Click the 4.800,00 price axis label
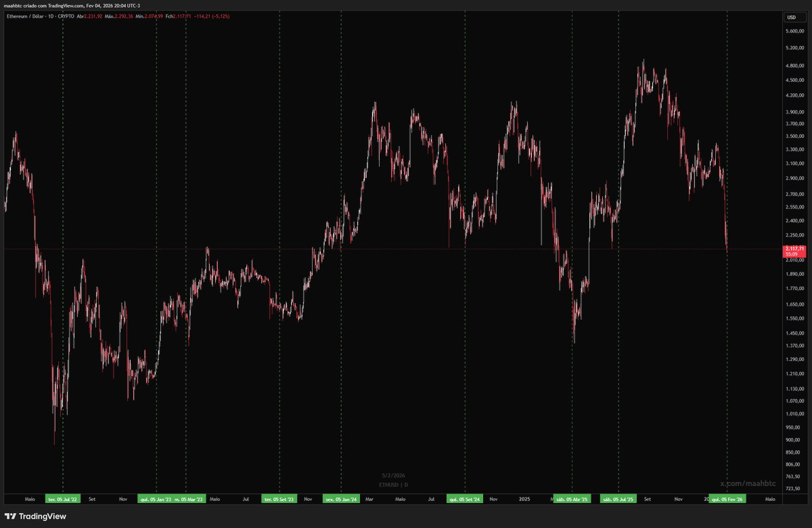This screenshot has width=812, height=528. click(794, 66)
